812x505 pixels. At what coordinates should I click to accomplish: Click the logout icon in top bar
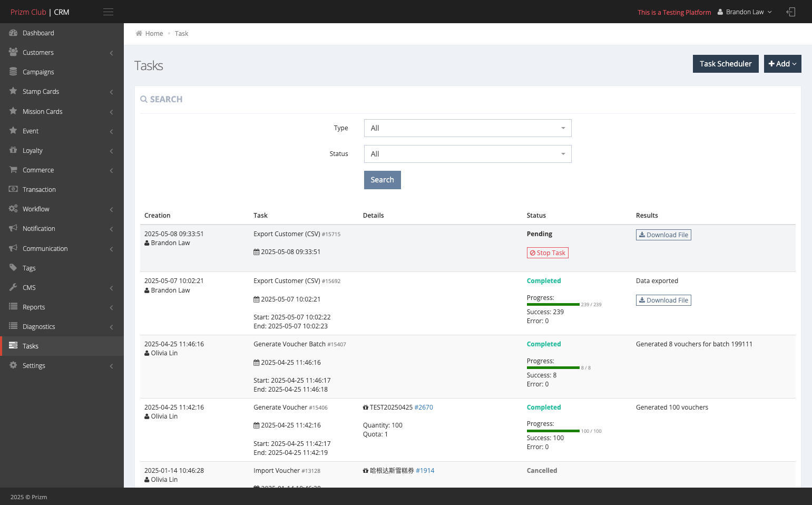pyautogui.click(x=791, y=12)
